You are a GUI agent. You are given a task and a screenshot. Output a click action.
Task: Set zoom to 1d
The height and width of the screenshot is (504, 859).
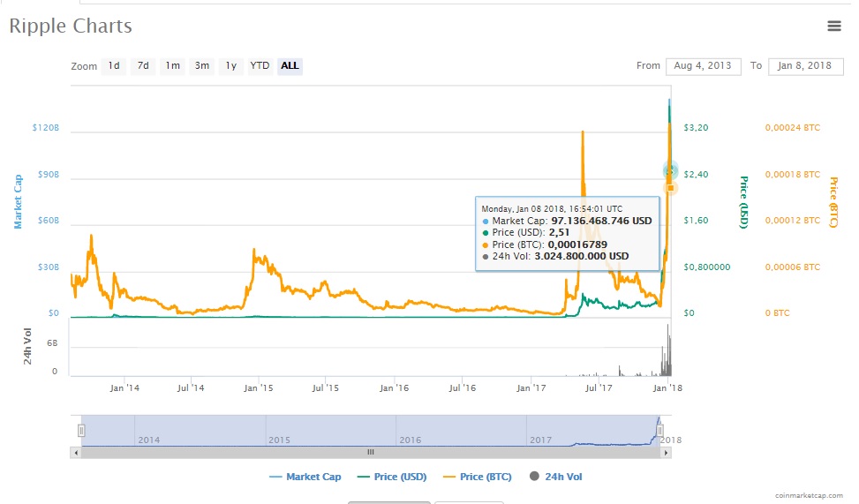(x=114, y=65)
